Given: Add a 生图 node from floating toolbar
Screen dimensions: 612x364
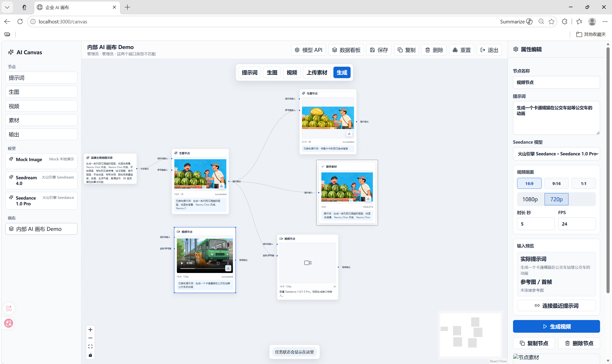Looking at the screenshot, I should 272,72.
